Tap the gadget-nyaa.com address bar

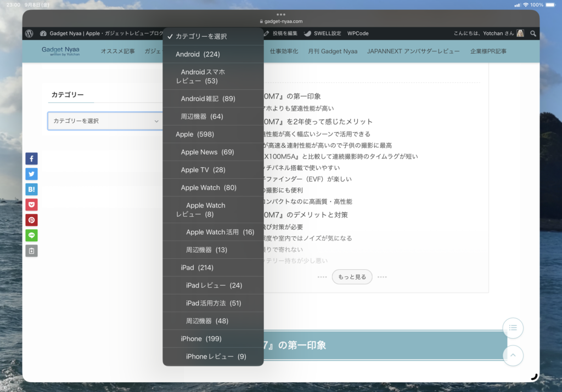281,21
